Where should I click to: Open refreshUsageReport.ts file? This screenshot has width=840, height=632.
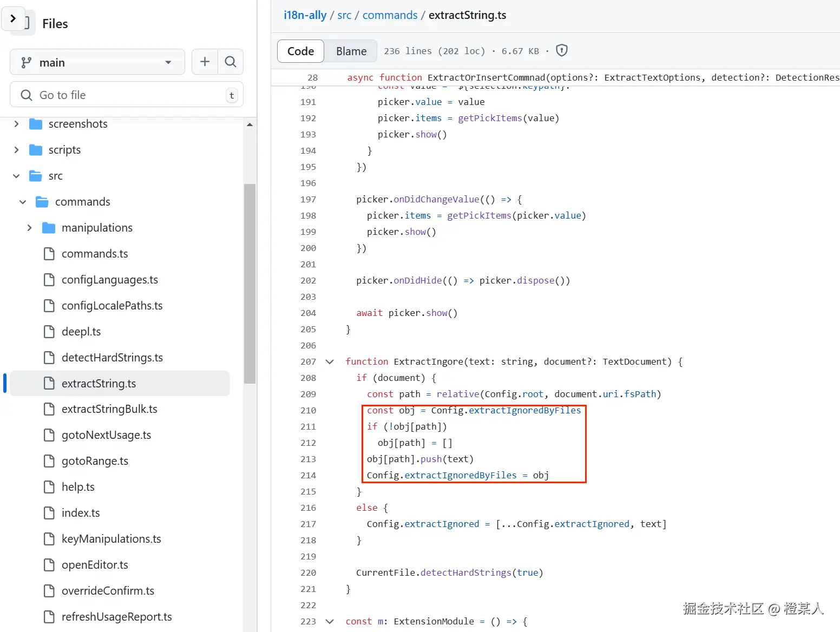click(x=117, y=617)
